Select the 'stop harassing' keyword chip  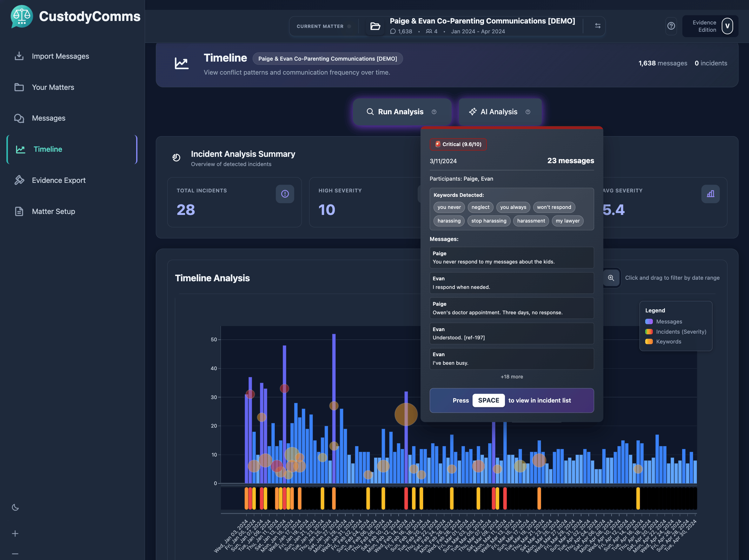489,221
